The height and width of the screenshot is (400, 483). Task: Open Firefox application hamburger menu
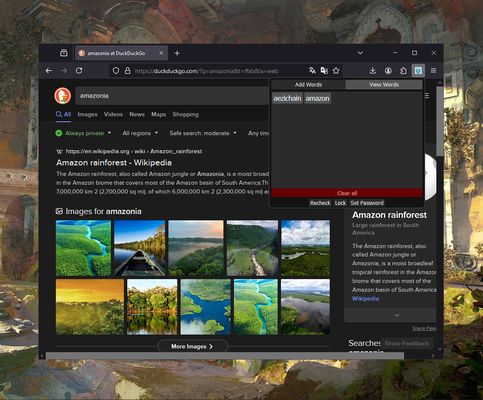point(433,71)
